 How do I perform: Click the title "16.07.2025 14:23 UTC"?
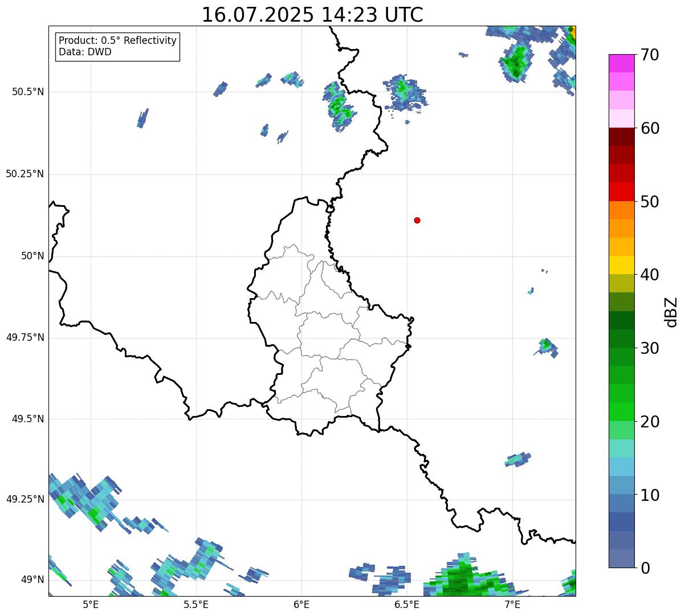click(312, 15)
